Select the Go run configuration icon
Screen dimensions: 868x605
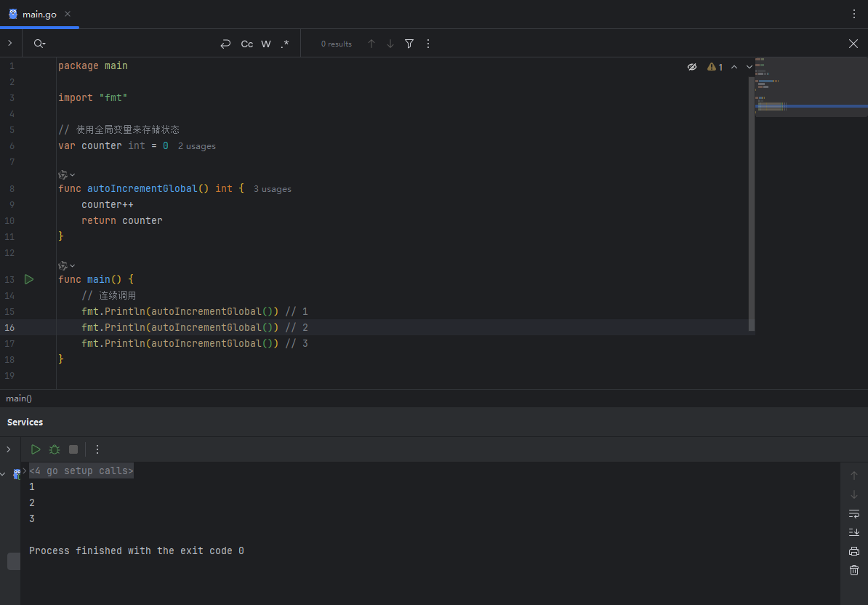17,474
